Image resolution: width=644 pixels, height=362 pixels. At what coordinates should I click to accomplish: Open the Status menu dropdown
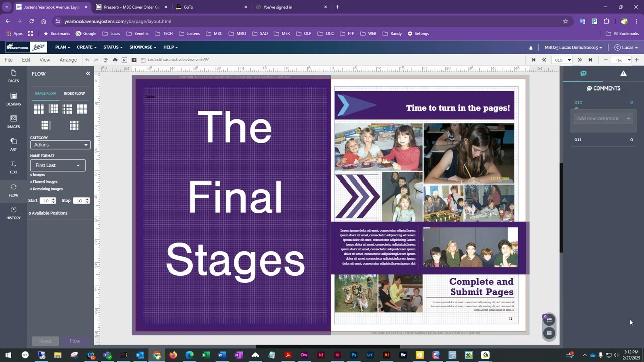pos(113,47)
